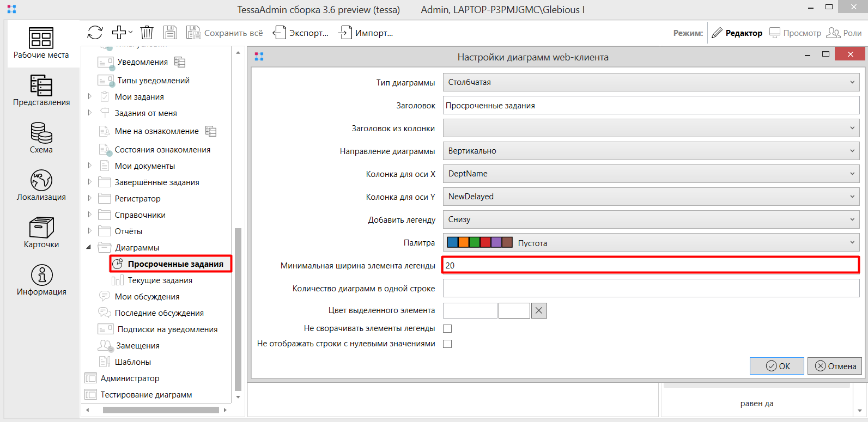Click the Отмена button
The width and height of the screenshot is (868, 422).
[x=835, y=366]
